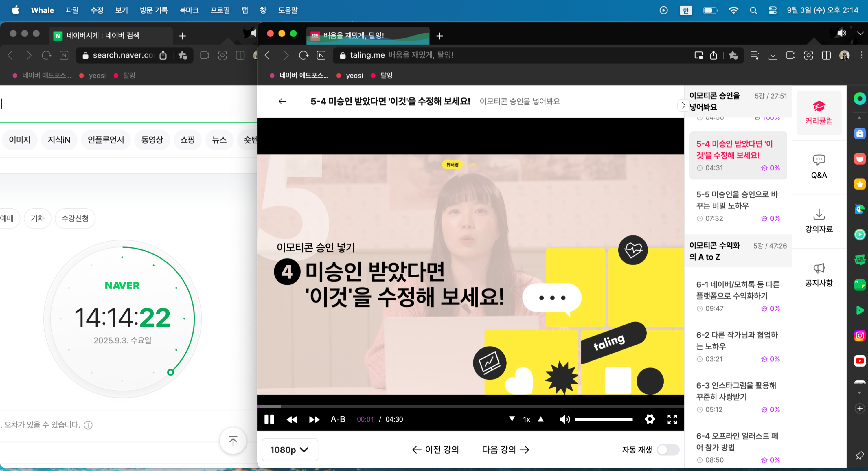Adjust the video volume slider

pyautogui.click(x=604, y=419)
